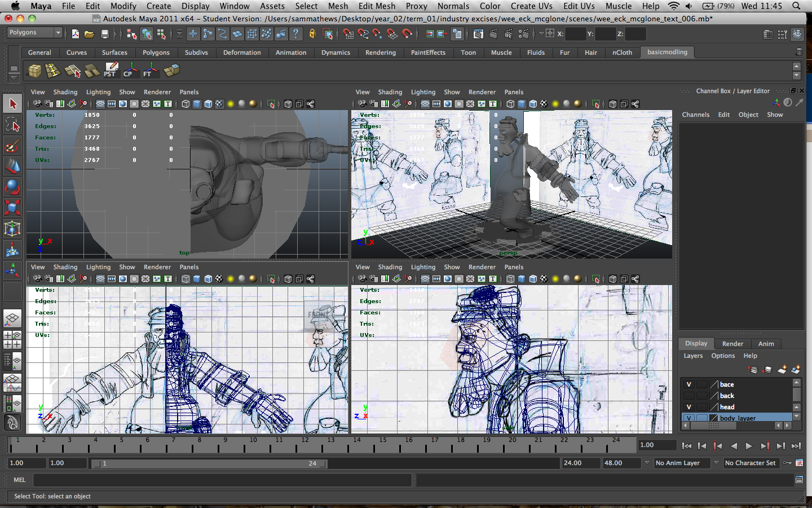Toggle visibility of the bace layer
Screen dimensions: 812x508
(689, 384)
